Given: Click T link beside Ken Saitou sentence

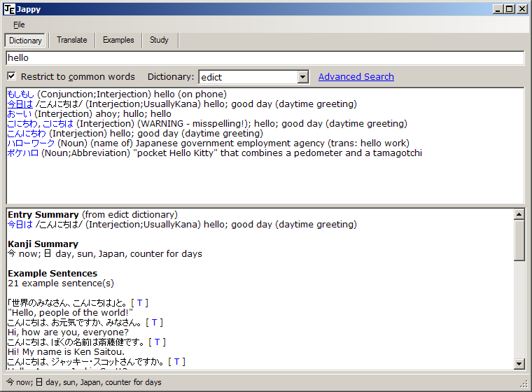Looking at the screenshot, I should (x=157, y=342).
